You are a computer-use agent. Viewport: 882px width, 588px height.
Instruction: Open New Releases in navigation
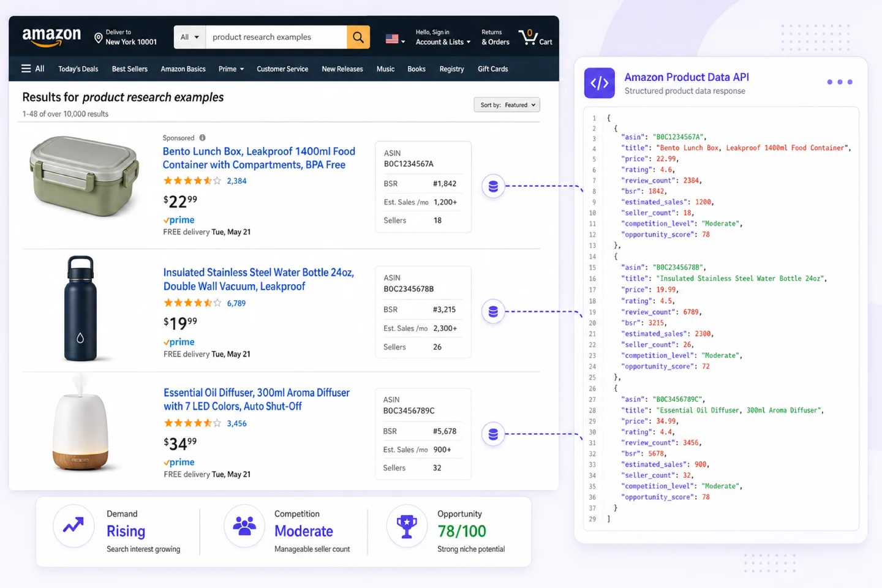tap(342, 69)
